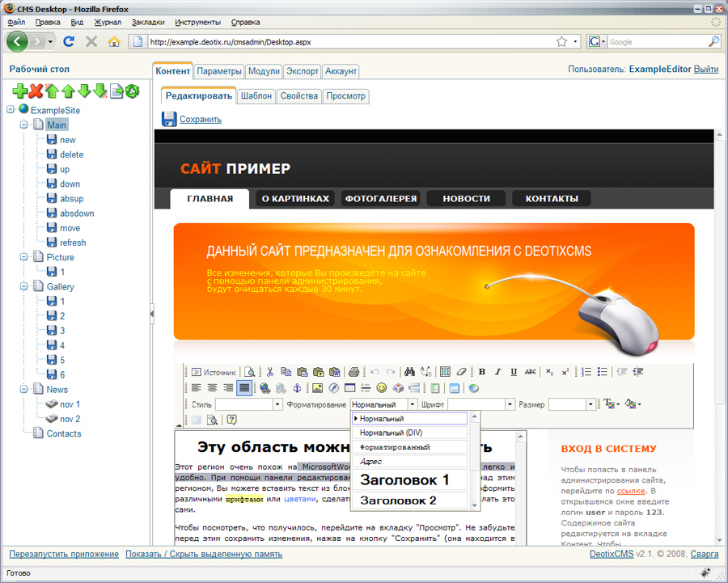The width and height of the screenshot is (728, 583).
Task: Click the red X delete-page icon
Action: 36,91
